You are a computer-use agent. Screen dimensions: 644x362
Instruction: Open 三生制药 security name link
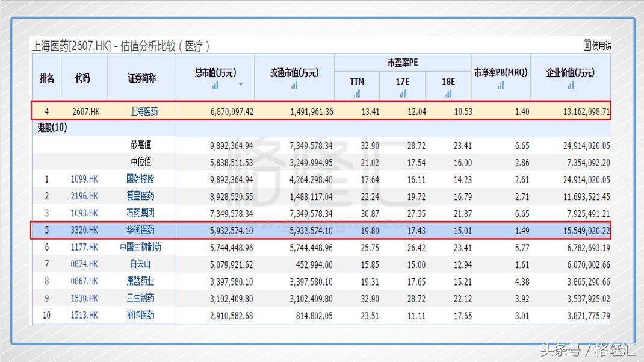click(140, 298)
